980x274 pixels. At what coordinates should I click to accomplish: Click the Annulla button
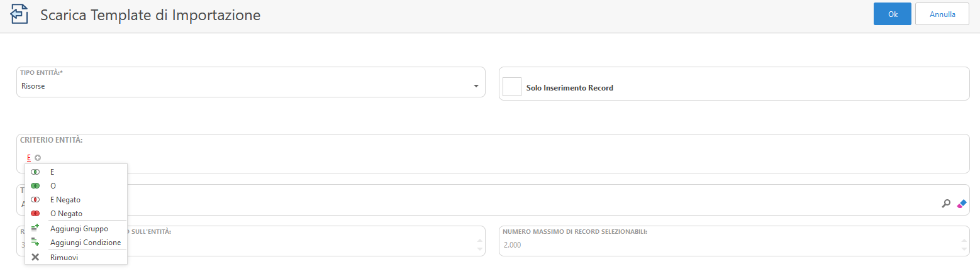point(942,14)
